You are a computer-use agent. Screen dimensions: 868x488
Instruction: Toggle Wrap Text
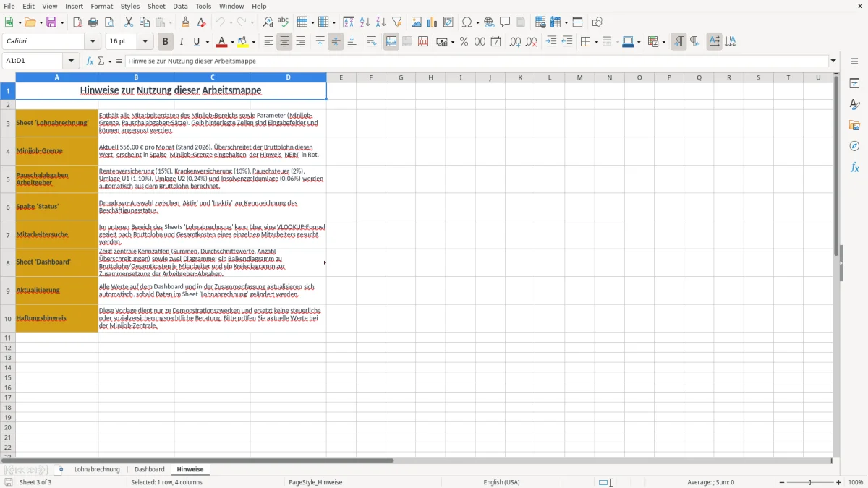[x=372, y=42]
